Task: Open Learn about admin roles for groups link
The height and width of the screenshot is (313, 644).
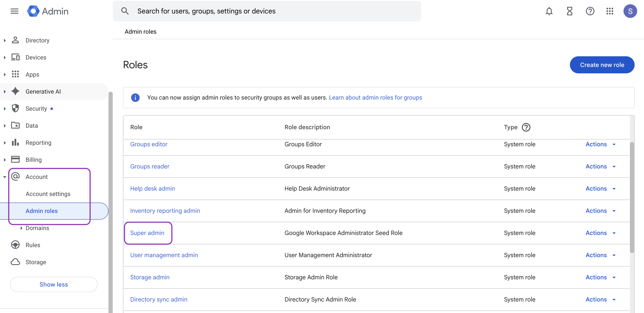Action: pyautogui.click(x=375, y=98)
